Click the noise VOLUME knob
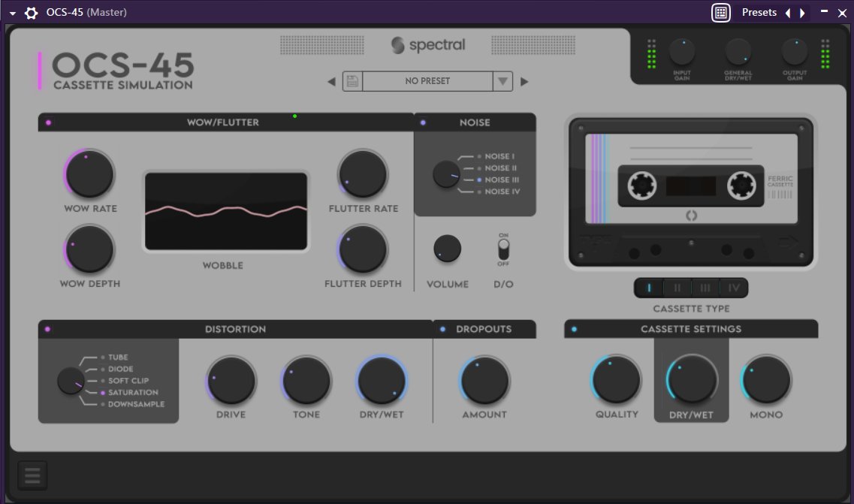Screen dimensions: 854x504 [447, 249]
